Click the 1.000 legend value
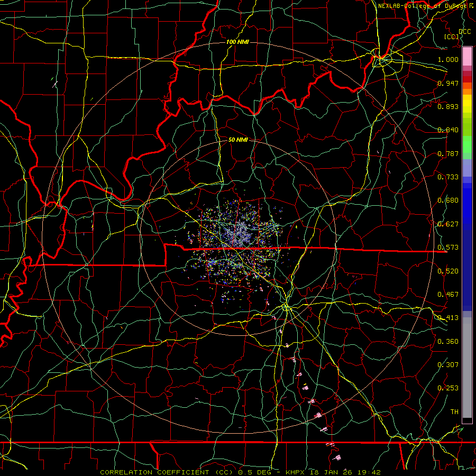The height and width of the screenshot is (476, 476). tap(448, 59)
